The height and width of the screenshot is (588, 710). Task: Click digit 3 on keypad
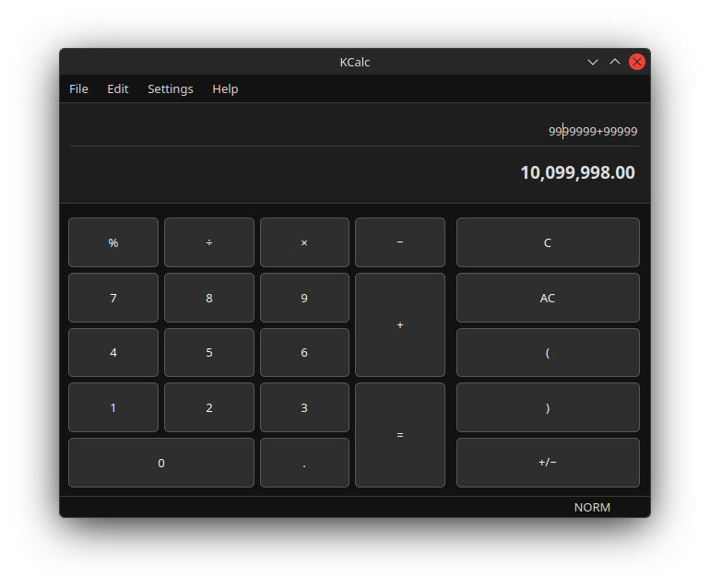coord(304,407)
